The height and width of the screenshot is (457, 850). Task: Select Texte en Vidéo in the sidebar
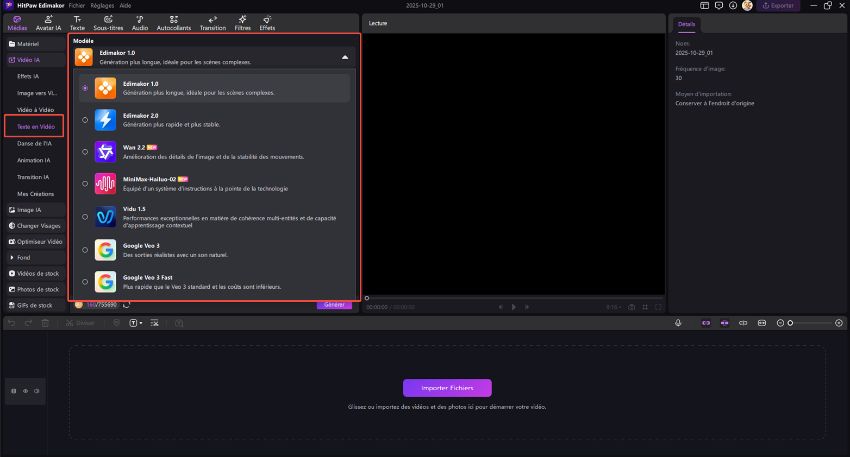coord(36,126)
